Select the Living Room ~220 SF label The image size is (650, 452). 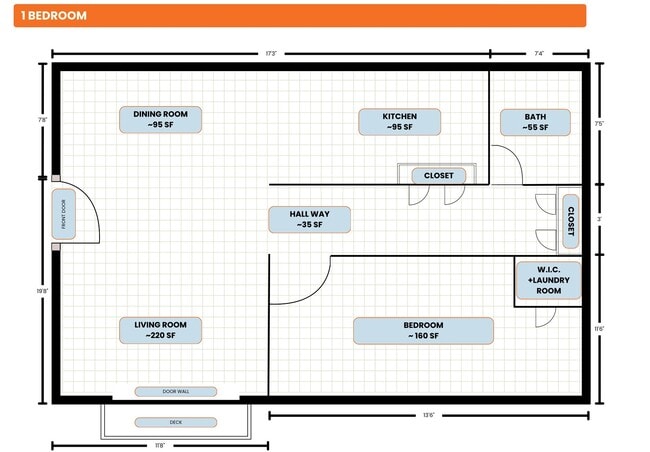(x=160, y=330)
